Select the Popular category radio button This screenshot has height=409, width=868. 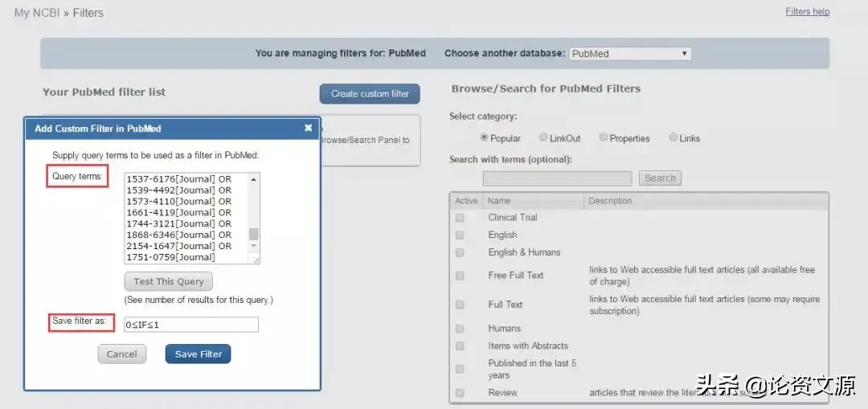click(485, 137)
